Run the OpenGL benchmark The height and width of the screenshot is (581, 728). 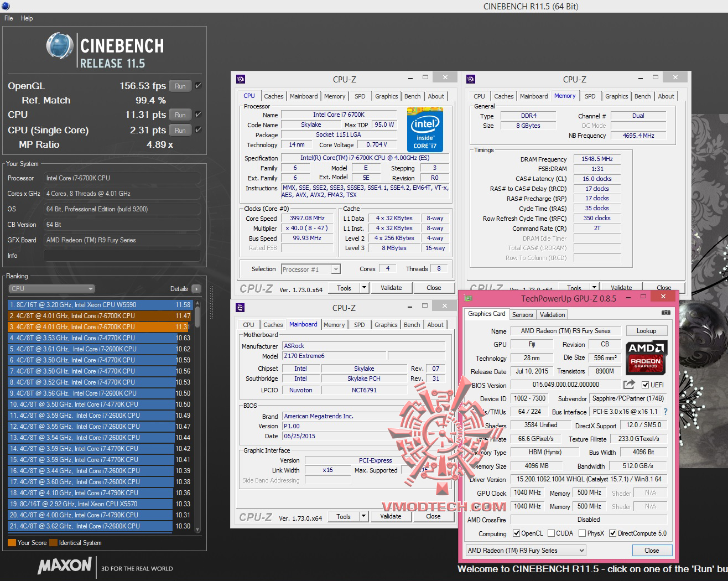[x=180, y=86]
